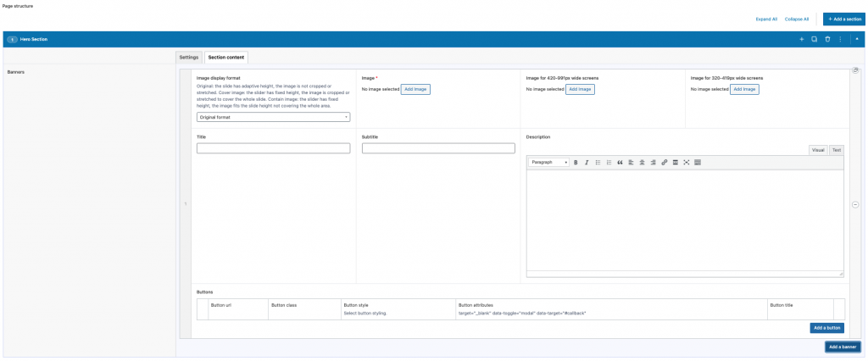Image resolution: width=868 pixels, height=361 pixels.
Task: Click the Add a button button
Action: [x=827, y=328]
